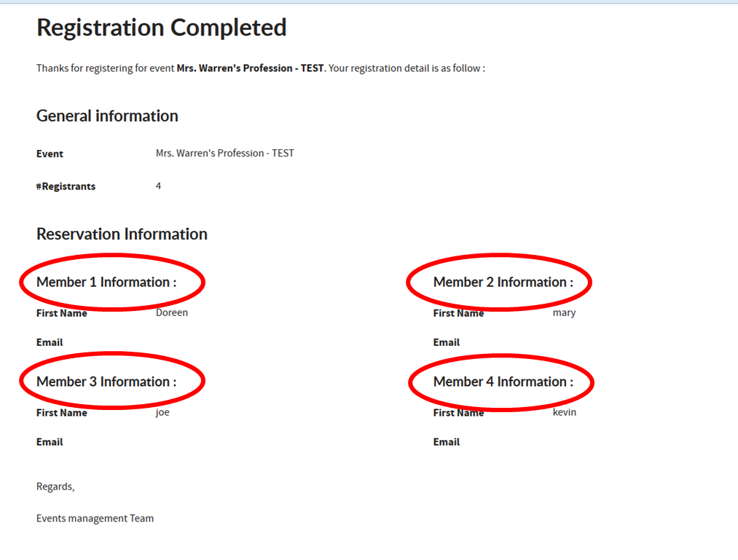Screen dimensions: 738x560
Task: Click the first name Doreen
Action: point(172,312)
